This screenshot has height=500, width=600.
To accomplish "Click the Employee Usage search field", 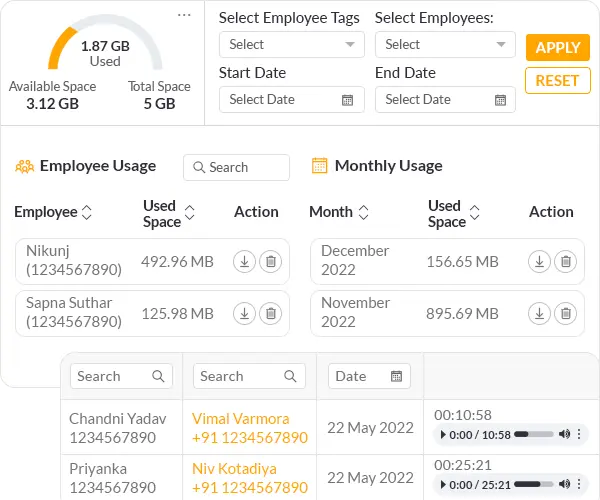I will tap(236, 168).
